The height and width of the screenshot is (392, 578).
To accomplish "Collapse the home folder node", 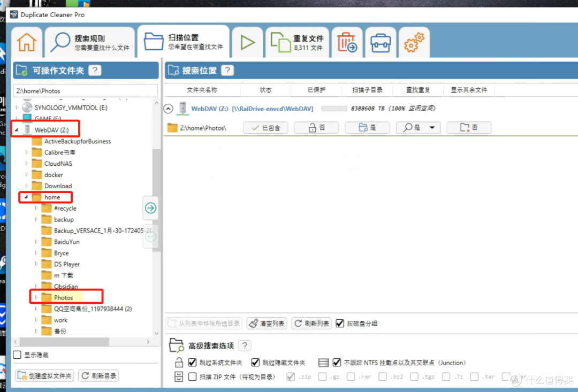I will pos(26,197).
